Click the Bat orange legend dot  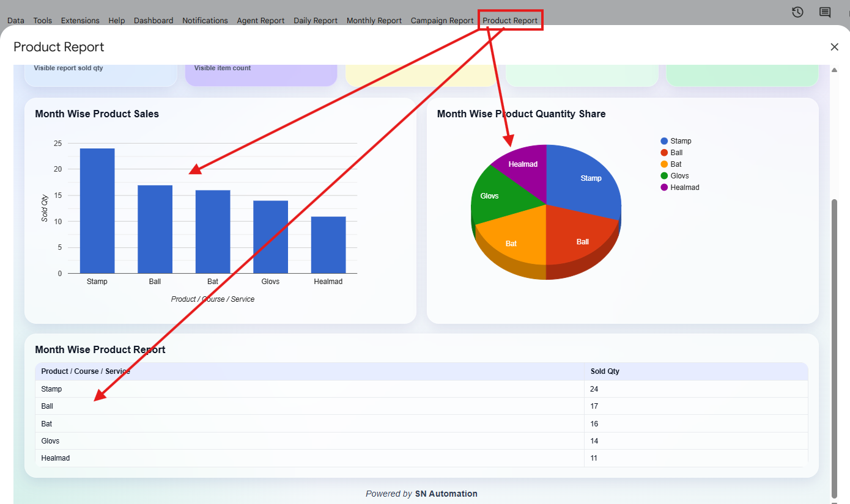(x=664, y=164)
